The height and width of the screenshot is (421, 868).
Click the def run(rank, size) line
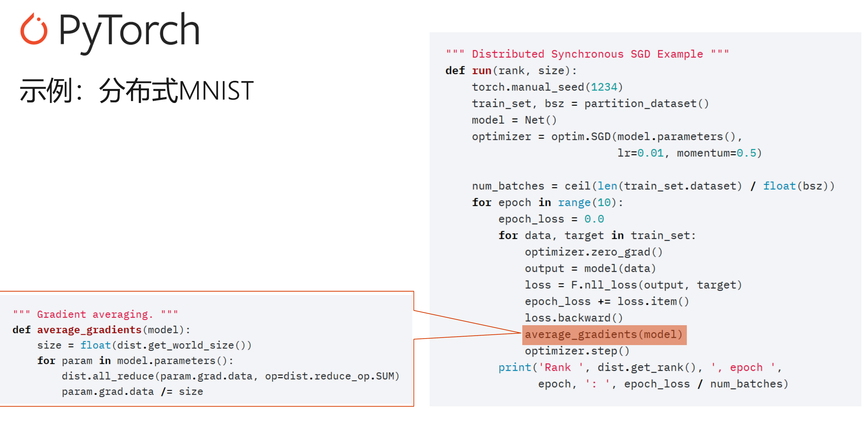(511, 70)
